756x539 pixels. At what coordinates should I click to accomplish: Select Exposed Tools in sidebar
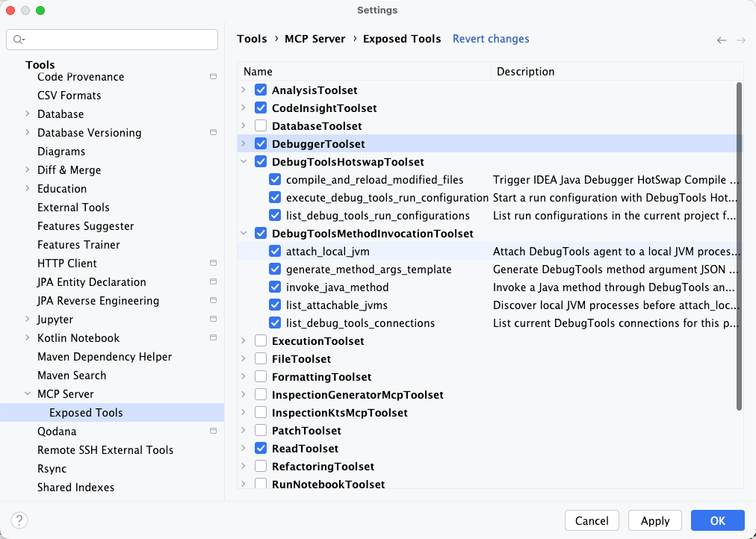click(112, 413)
